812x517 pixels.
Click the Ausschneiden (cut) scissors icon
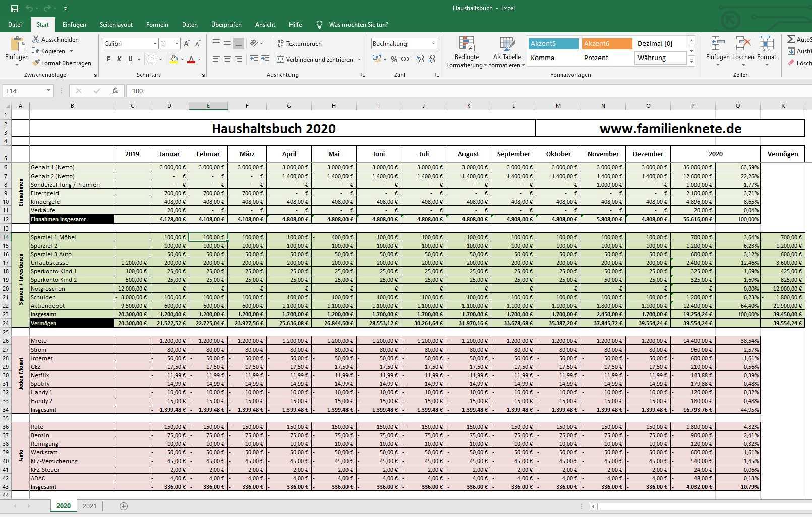(x=36, y=39)
